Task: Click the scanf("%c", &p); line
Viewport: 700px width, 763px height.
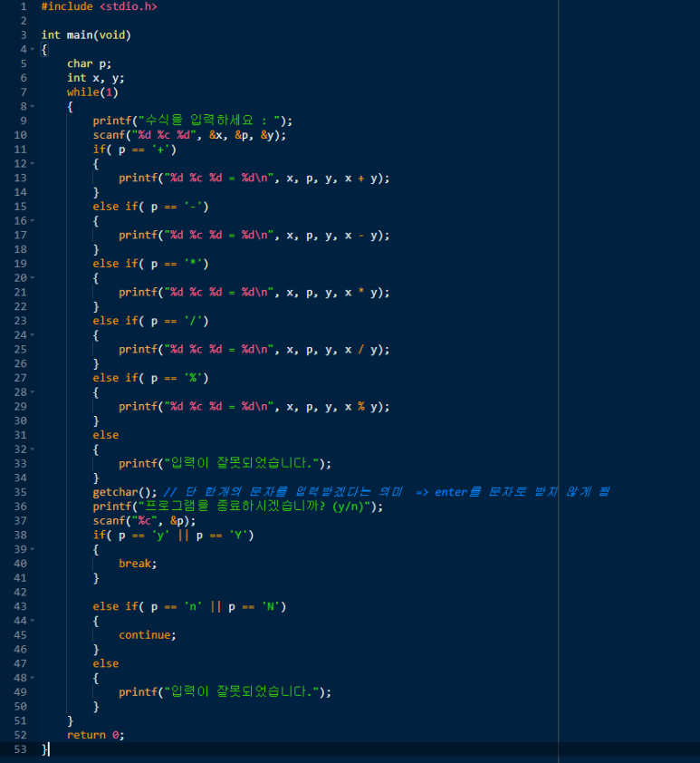Action: pyautogui.click(x=144, y=521)
